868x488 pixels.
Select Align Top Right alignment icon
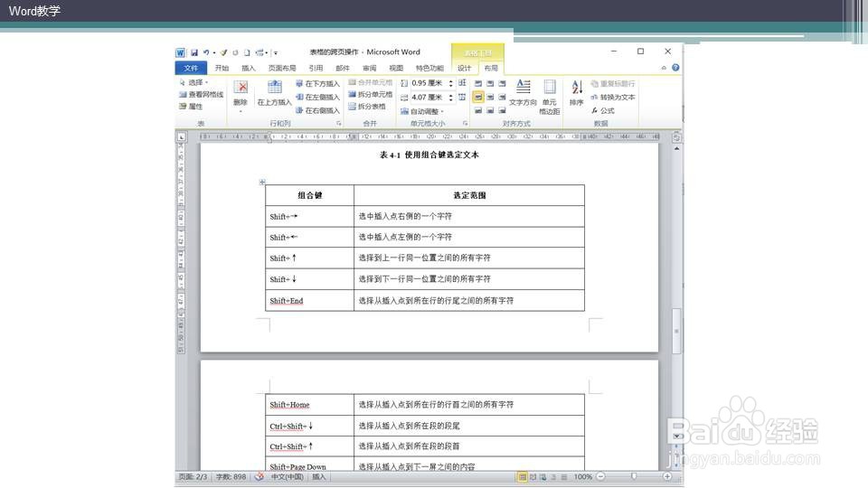click(502, 83)
